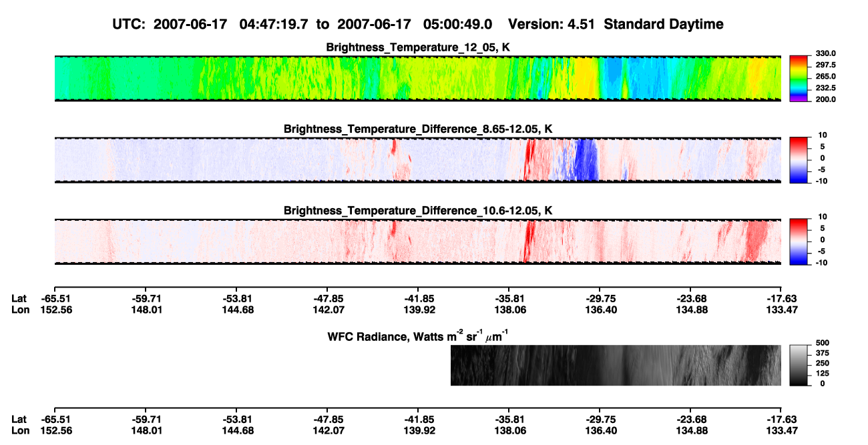Click the Lon label under the temperature difference plots
868x445 pixels.
pyautogui.click(x=21, y=310)
